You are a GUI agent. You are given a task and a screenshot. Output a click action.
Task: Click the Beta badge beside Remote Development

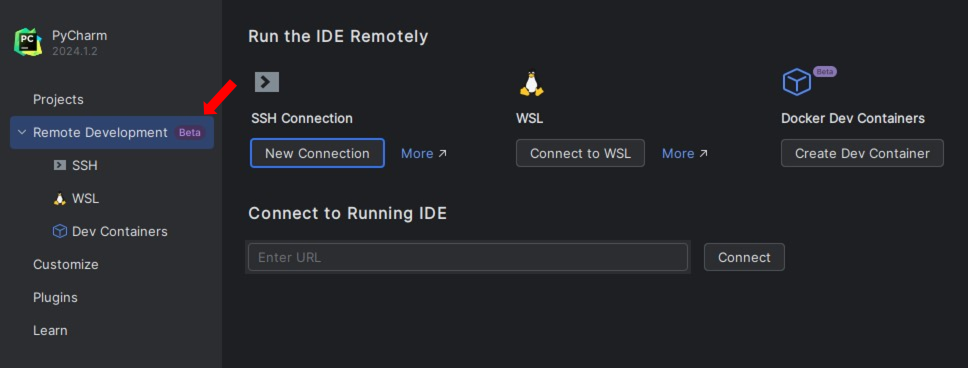pos(190,133)
